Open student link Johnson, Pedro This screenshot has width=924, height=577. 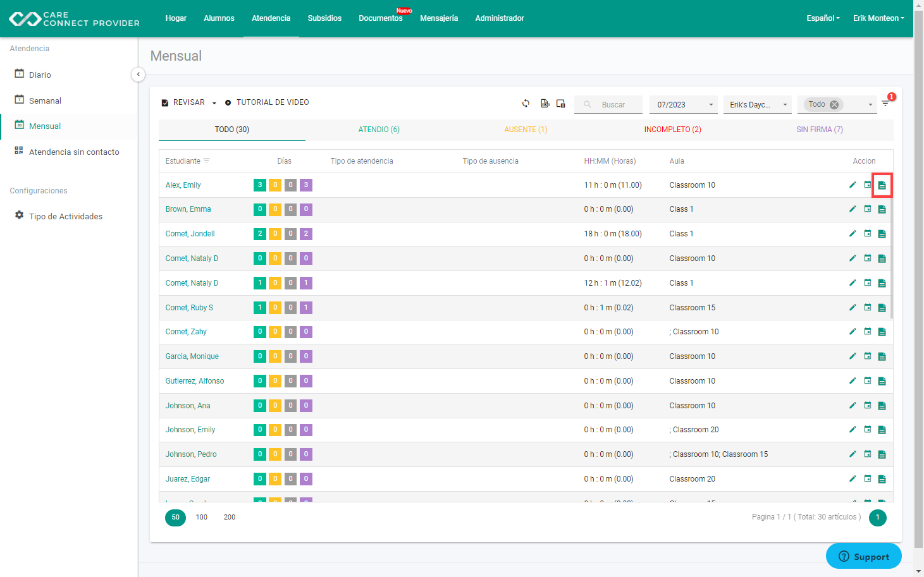(191, 454)
